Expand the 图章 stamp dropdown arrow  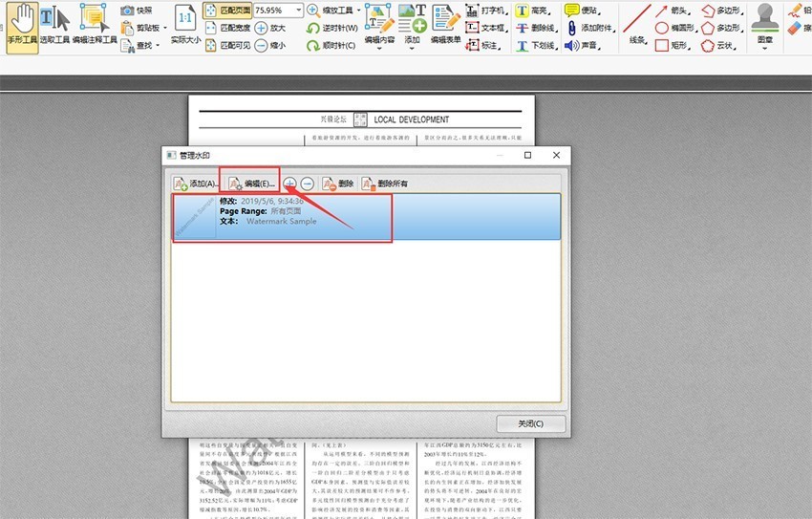[x=765, y=49]
